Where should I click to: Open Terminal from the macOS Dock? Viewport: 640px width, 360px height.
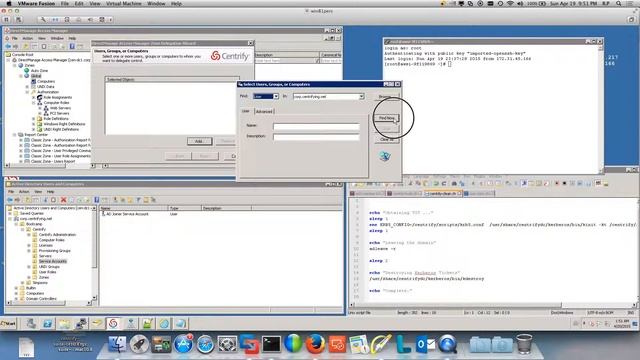click(271, 344)
